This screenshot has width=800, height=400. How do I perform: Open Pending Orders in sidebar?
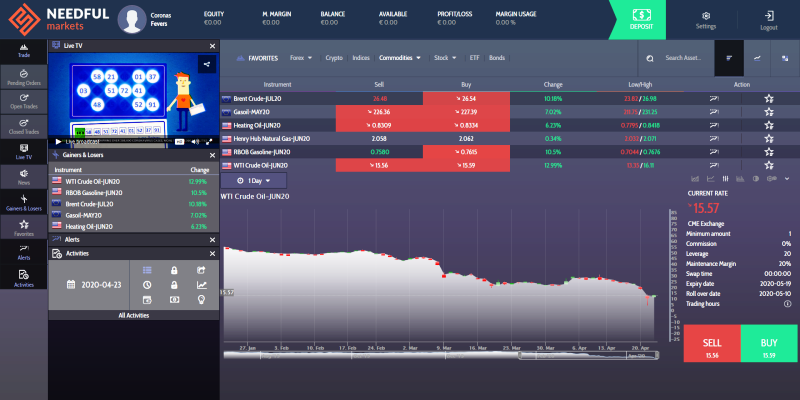coord(23,77)
